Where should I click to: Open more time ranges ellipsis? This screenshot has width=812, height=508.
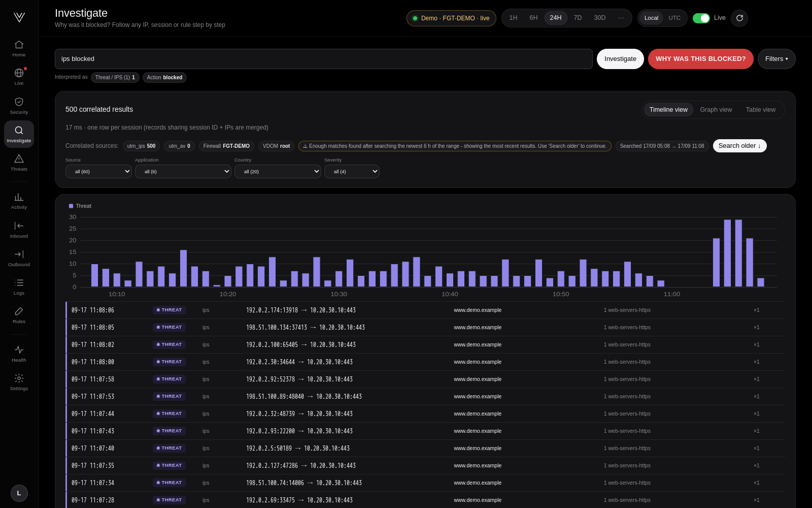pyautogui.click(x=621, y=18)
